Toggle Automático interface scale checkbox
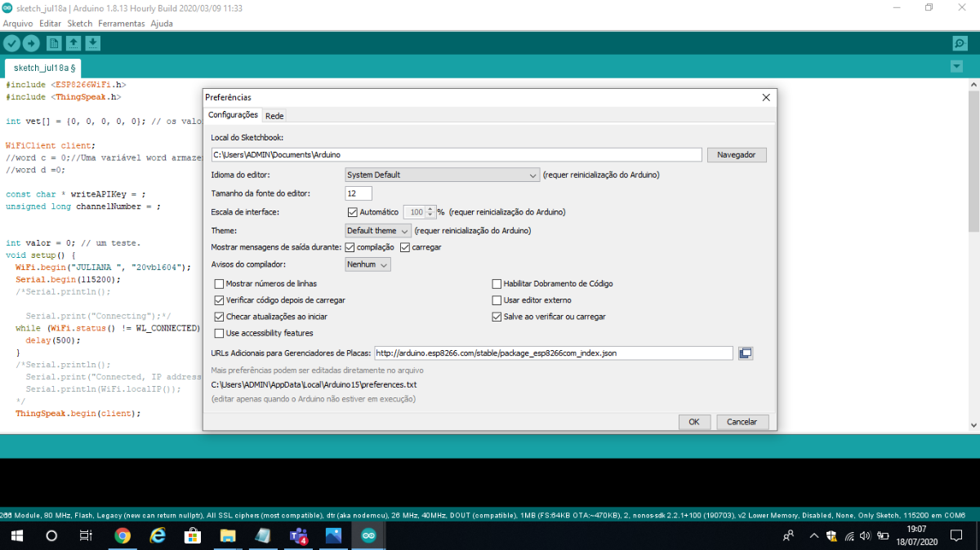980x550 pixels. (353, 212)
